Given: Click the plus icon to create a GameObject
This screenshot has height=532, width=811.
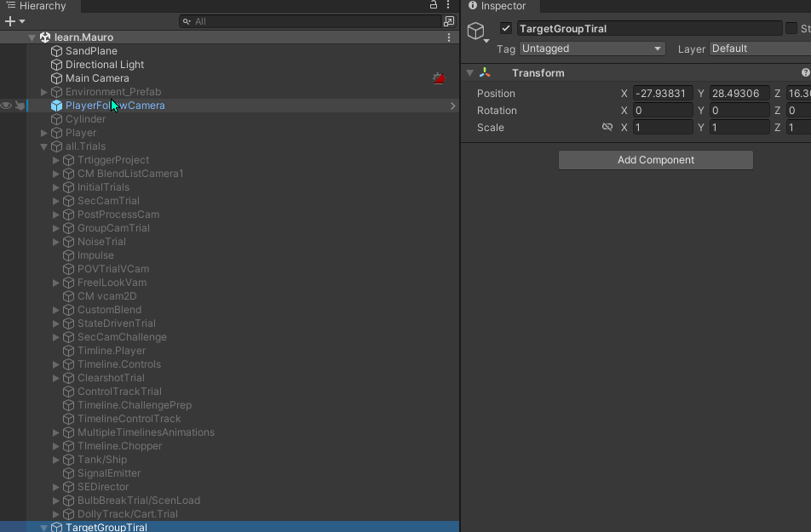Looking at the screenshot, I should click(x=9, y=21).
